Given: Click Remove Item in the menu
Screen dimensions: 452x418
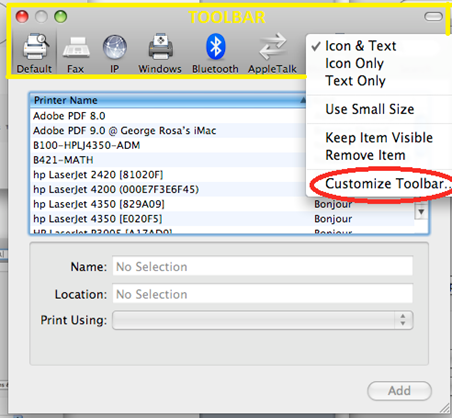Looking at the screenshot, I should (x=365, y=155).
